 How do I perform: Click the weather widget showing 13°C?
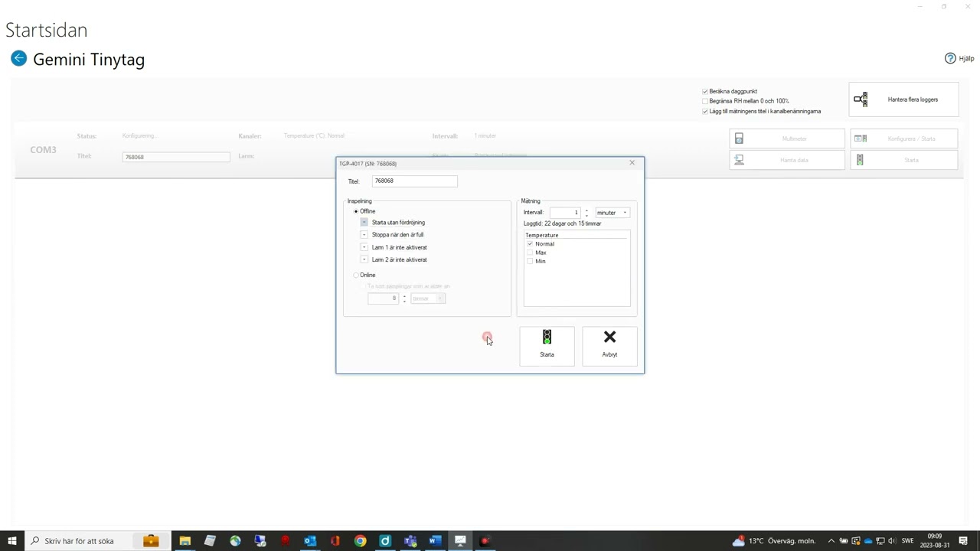[773, 541]
